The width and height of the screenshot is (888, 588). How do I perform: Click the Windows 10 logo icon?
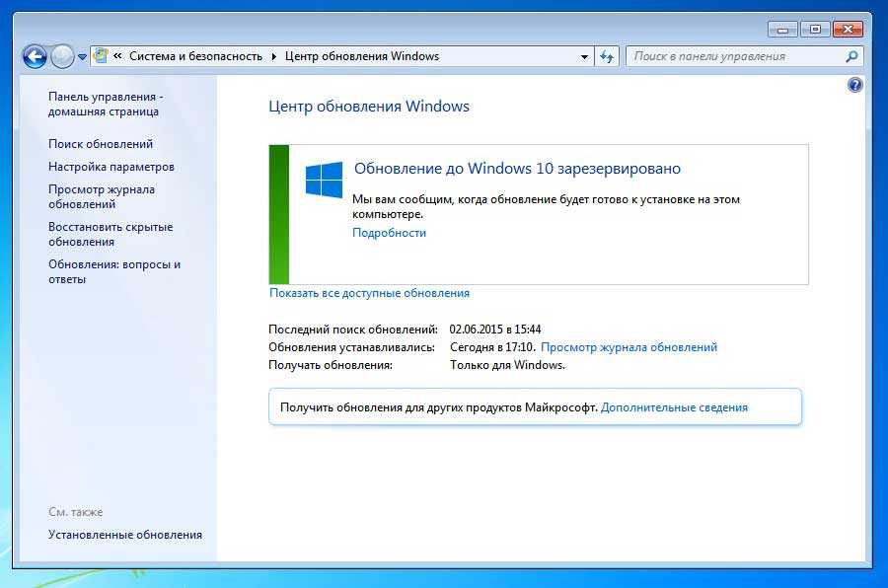[x=324, y=181]
